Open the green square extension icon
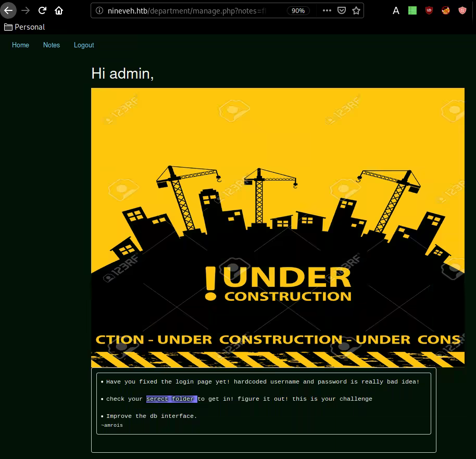The image size is (476, 459). point(412,10)
